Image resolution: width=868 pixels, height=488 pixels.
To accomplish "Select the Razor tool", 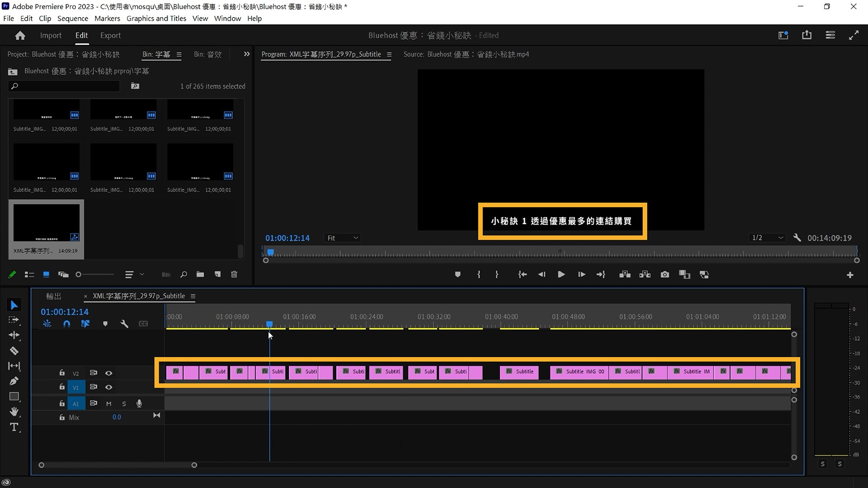I will click(14, 351).
